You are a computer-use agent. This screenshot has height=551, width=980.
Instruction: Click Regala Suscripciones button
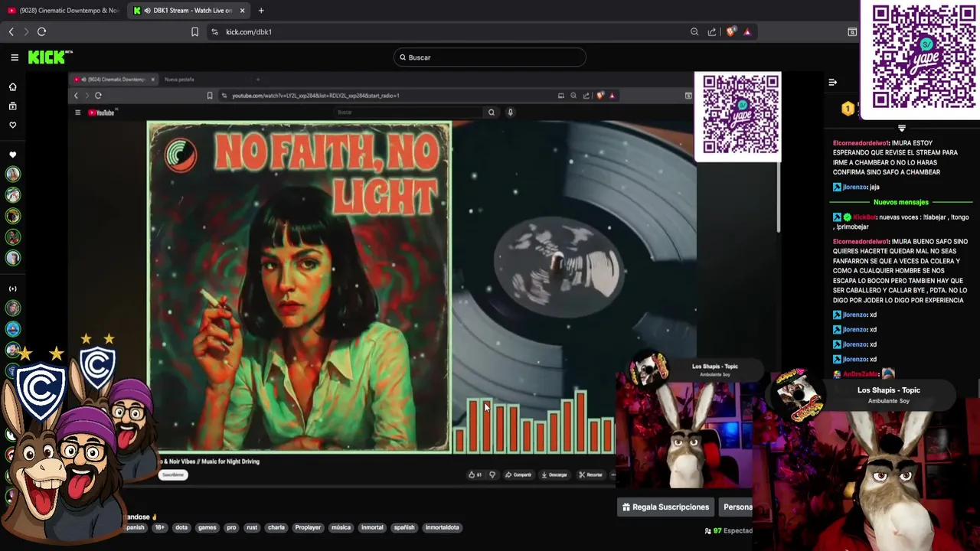coord(665,507)
